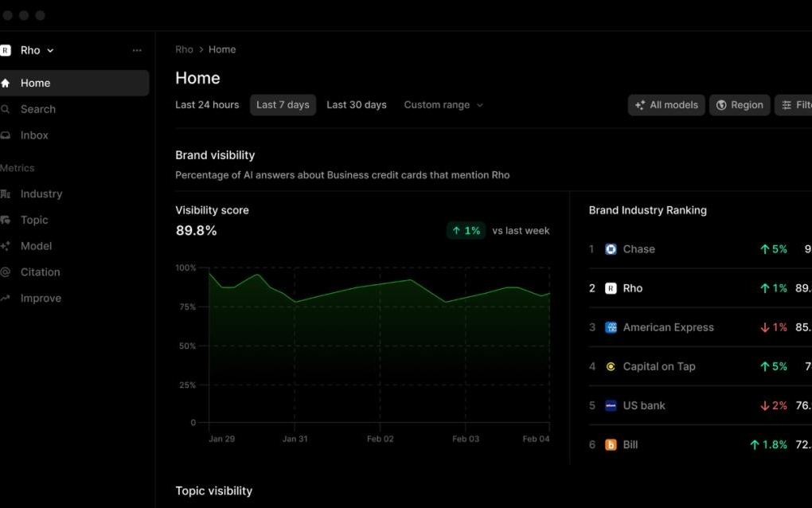Open the sidebar three-dots more menu
812x508 pixels.
pyautogui.click(x=137, y=50)
